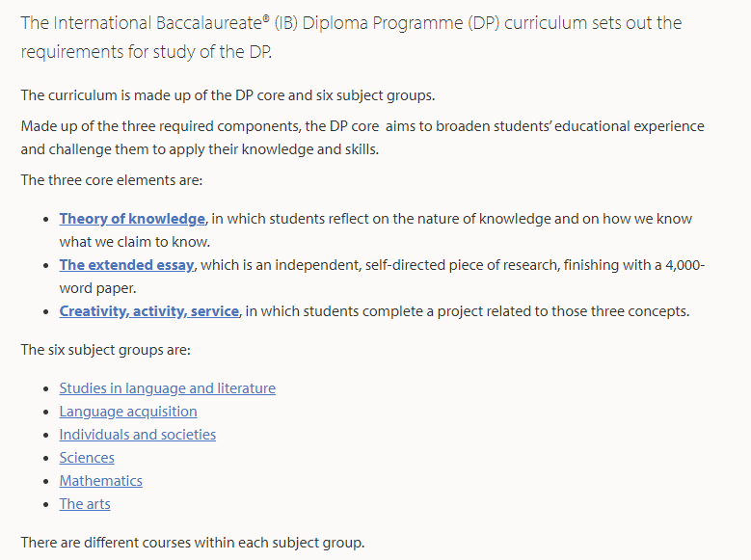751x560 pixels.
Task: Select the Sciences subject group link
Action: point(87,458)
